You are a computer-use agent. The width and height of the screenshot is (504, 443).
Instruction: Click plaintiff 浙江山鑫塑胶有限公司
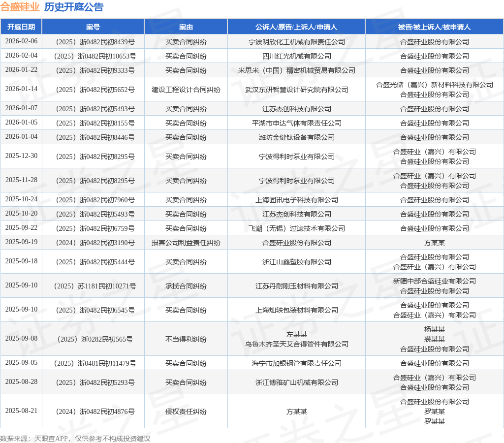(x=297, y=262)
